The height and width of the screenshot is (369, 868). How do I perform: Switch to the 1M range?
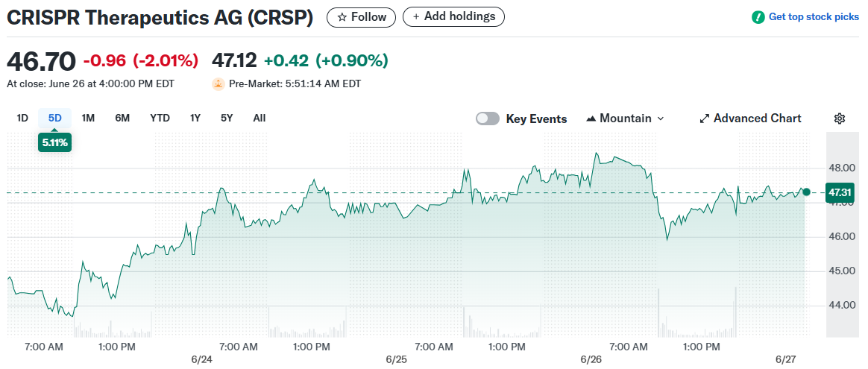coord(88,118)
